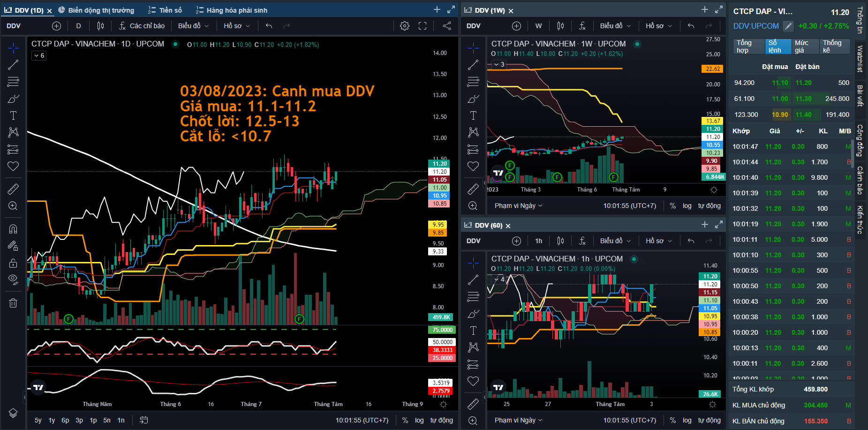Open the go-to-date picker in the DDV (1D) chart
The height and width of the screenshot is (430, 868).
pyautogui.click(x=144, y=420)
